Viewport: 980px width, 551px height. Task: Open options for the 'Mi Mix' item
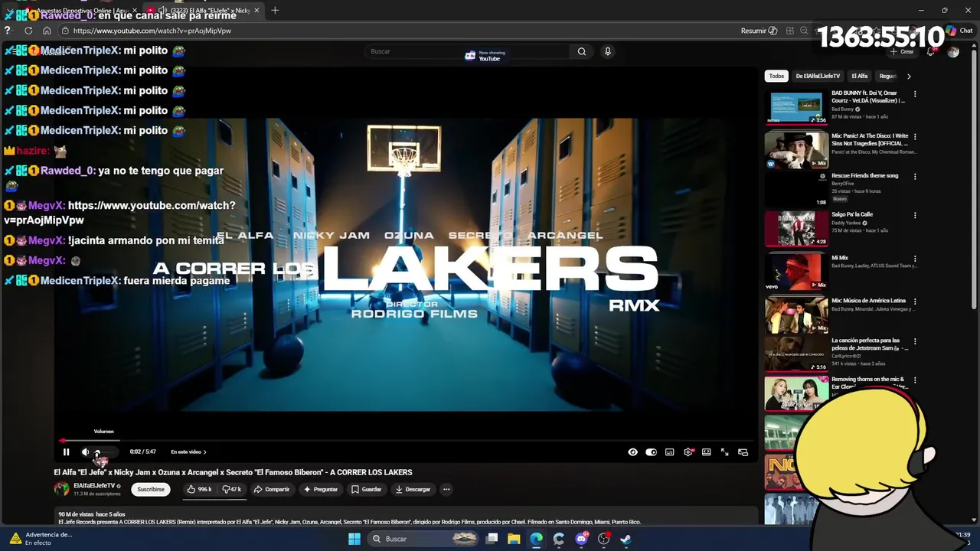point(915,259)
